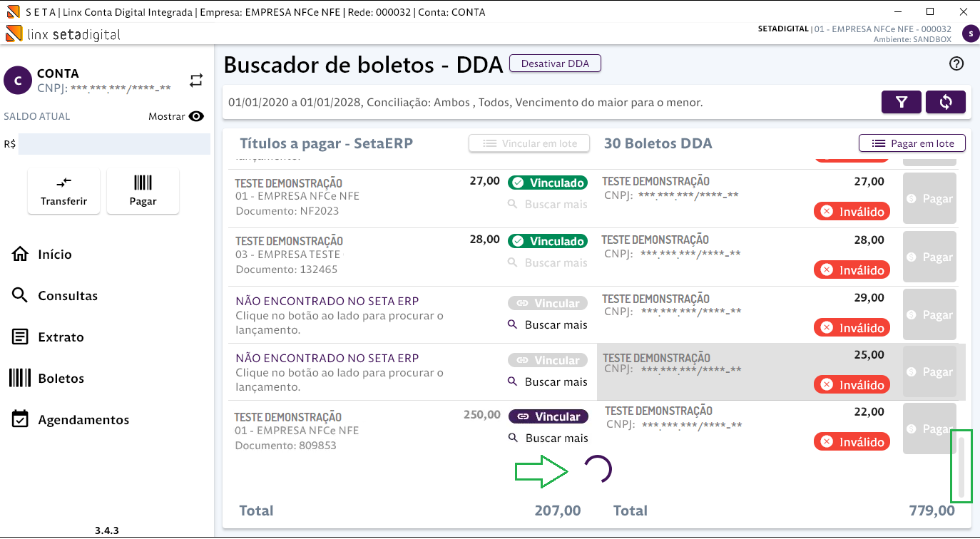Click the CONTA account avatar
This screenshot has height=539, width=980.
tap(18, 81)
